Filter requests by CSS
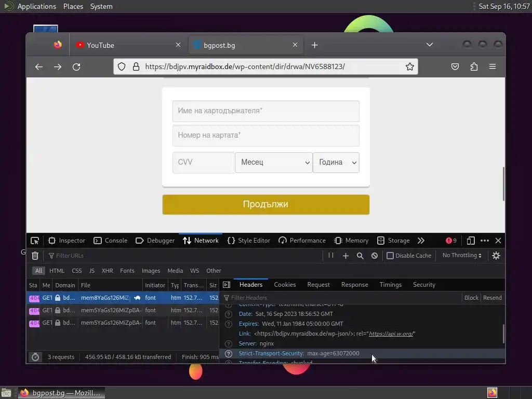Image resolution: width=532 pixels, height=399 pixels. pos(77,271)
